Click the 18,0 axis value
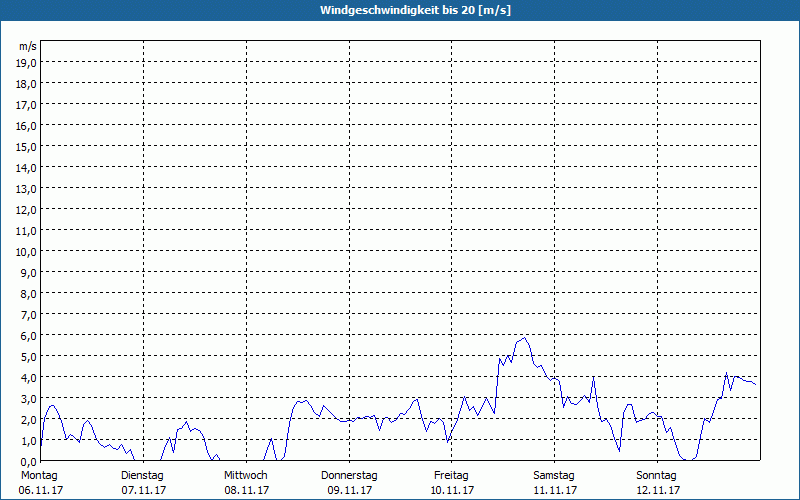The height and width of the screenshot is (500, 800). 26,84
